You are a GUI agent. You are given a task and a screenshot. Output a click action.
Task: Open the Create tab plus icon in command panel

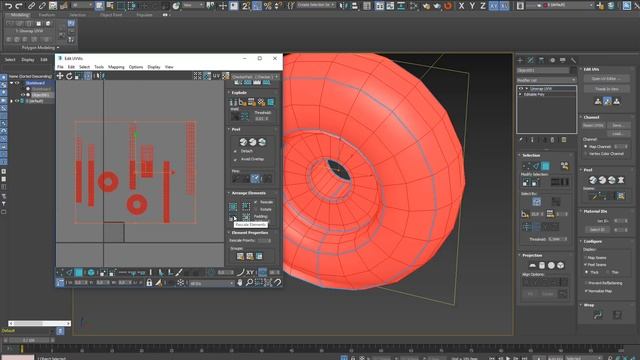click(x=520, y=60)
